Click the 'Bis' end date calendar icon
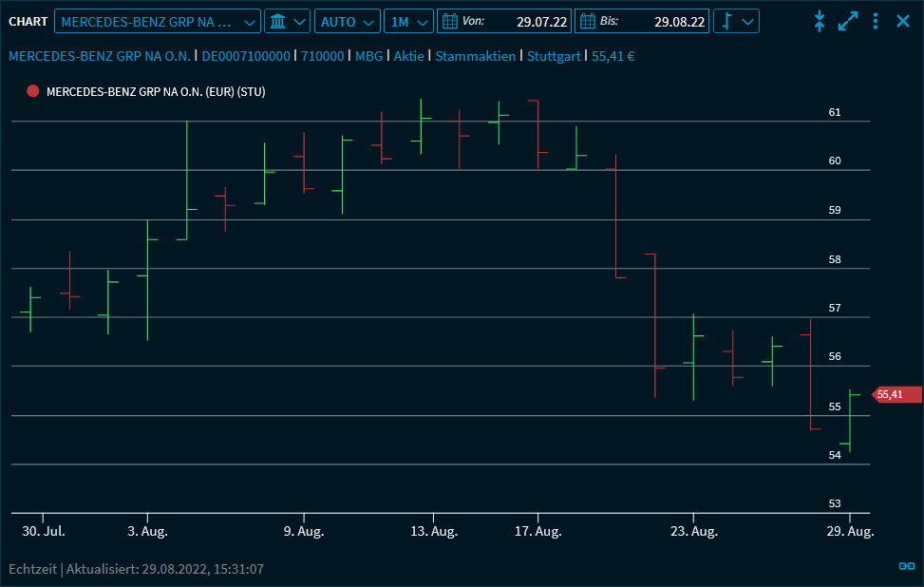 (588, 21)
